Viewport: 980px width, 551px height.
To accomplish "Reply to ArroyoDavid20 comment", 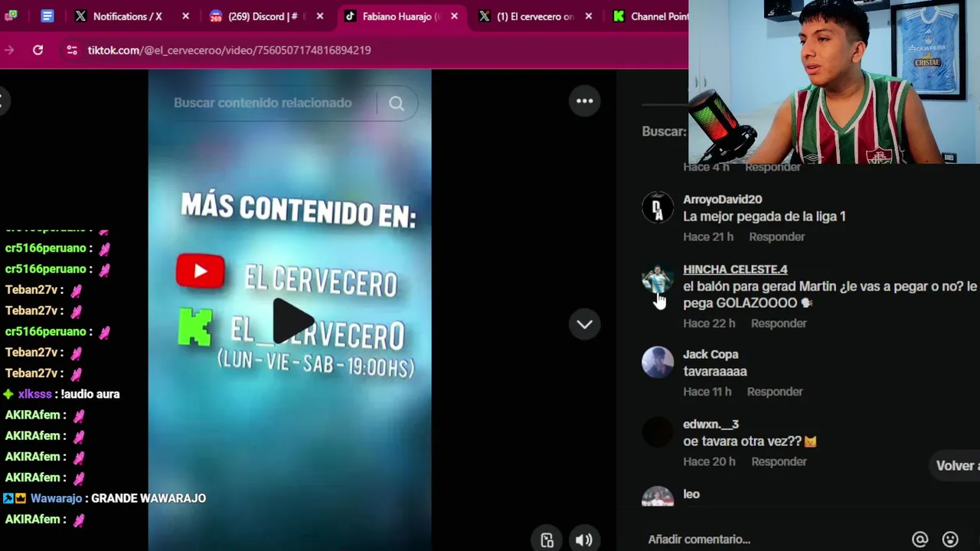I will tap(776, 236).
